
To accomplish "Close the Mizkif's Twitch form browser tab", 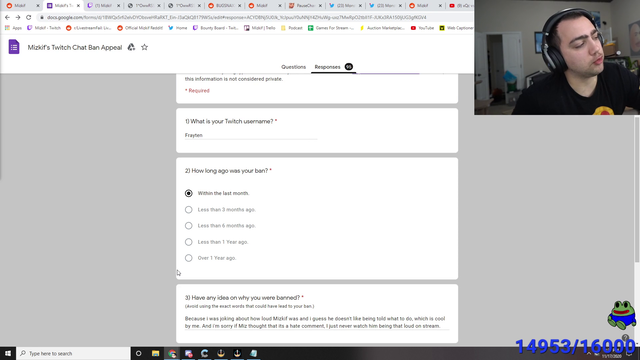I will click(78, 6).
